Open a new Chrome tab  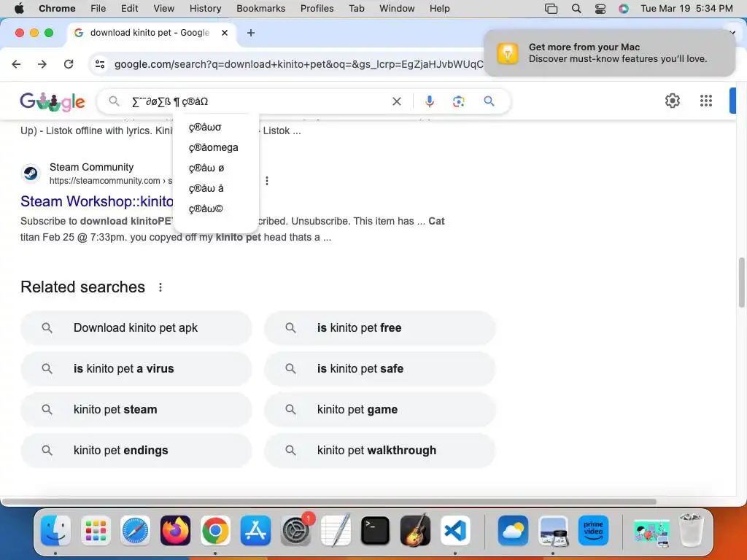251,33
